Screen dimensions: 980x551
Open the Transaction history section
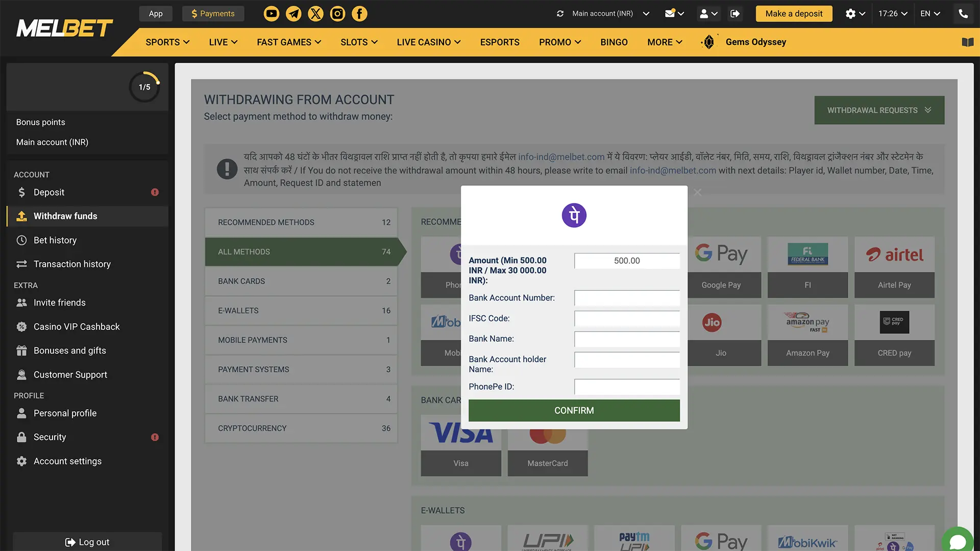point(71,264)
